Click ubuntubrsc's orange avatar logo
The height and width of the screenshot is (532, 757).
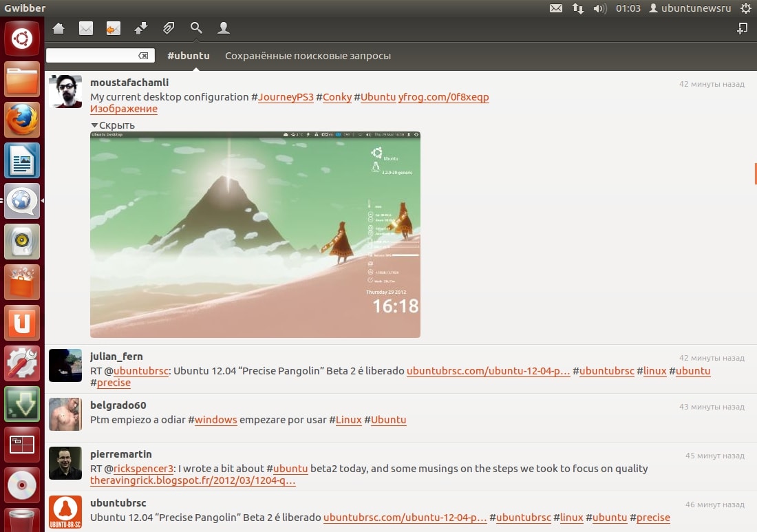click(x=65, y=512)
